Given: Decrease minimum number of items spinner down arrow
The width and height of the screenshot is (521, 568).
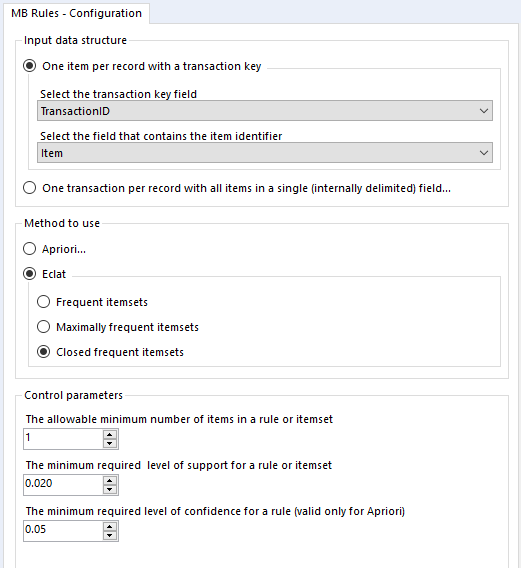Looking at the screenshot, I should point(110,443).
